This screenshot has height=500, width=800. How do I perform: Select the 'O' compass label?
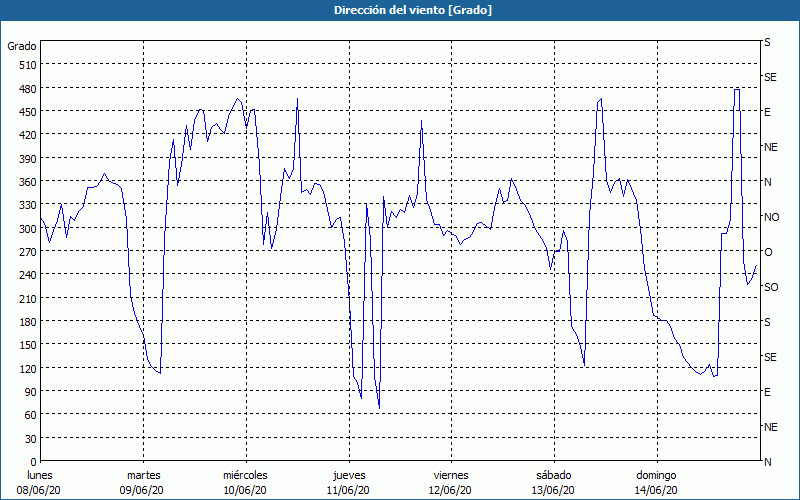click(x=768, y=252)
